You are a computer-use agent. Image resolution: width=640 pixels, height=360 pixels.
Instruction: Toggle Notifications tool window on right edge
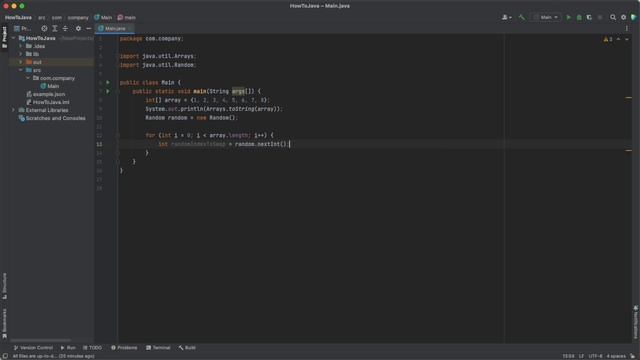(x=636, y=322)
